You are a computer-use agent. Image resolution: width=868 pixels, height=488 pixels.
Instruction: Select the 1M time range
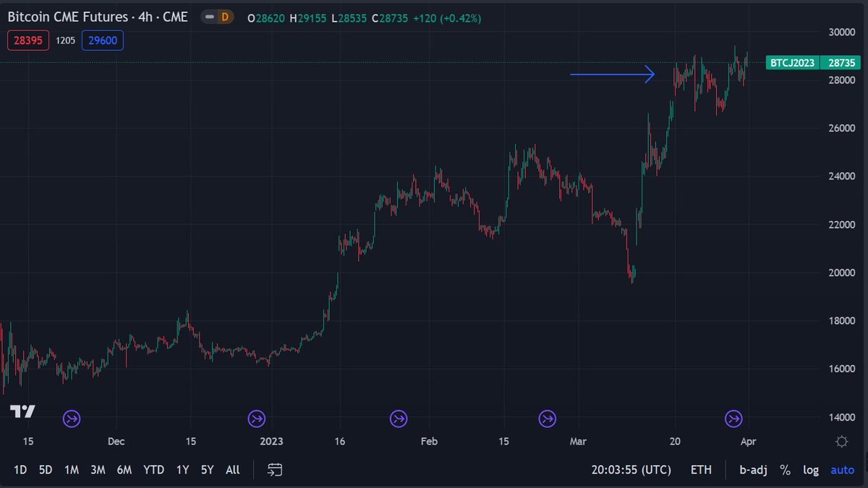(71, 470)
